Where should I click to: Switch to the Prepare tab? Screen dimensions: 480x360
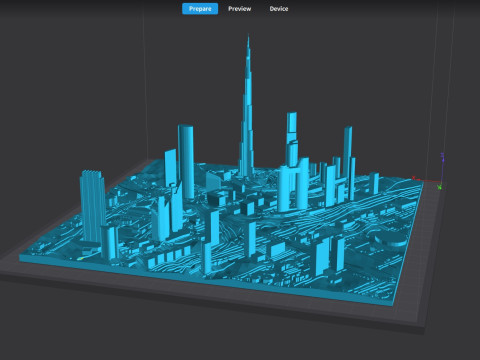click(x=200, y=9)
